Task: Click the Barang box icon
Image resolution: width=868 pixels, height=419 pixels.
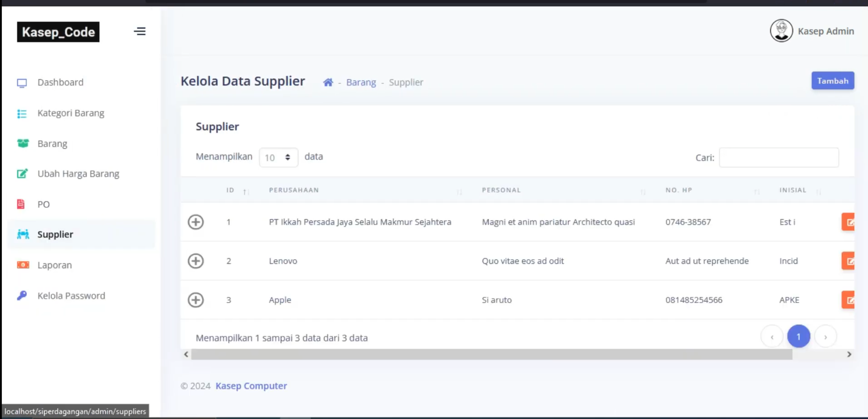Action: pyautogui.click(x=23, y=144)
